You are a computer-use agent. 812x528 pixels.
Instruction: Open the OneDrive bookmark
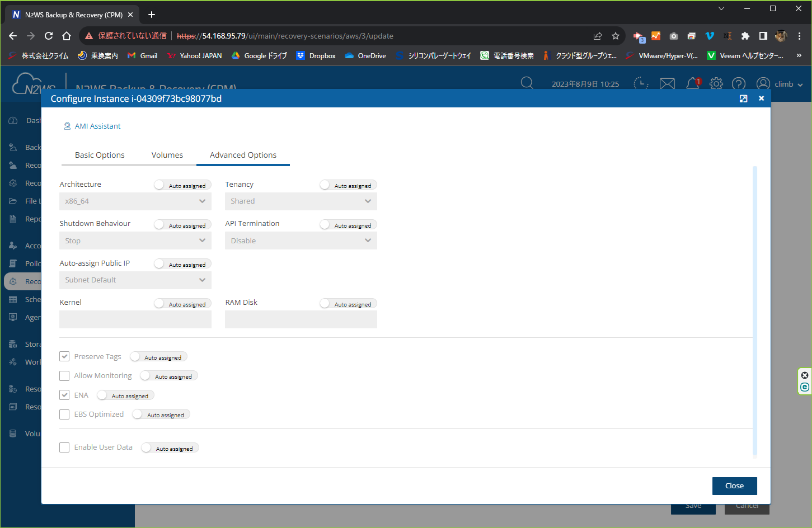365,55
